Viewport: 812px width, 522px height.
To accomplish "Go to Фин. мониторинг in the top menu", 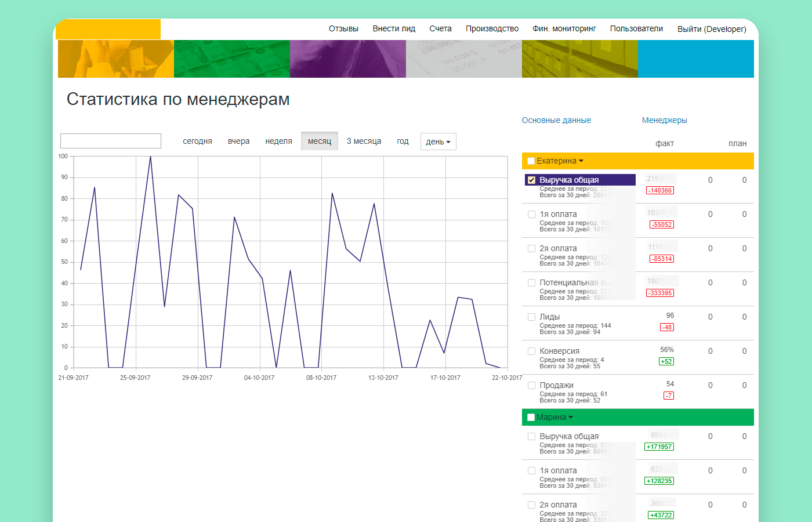I will click(x=564, y=28).
